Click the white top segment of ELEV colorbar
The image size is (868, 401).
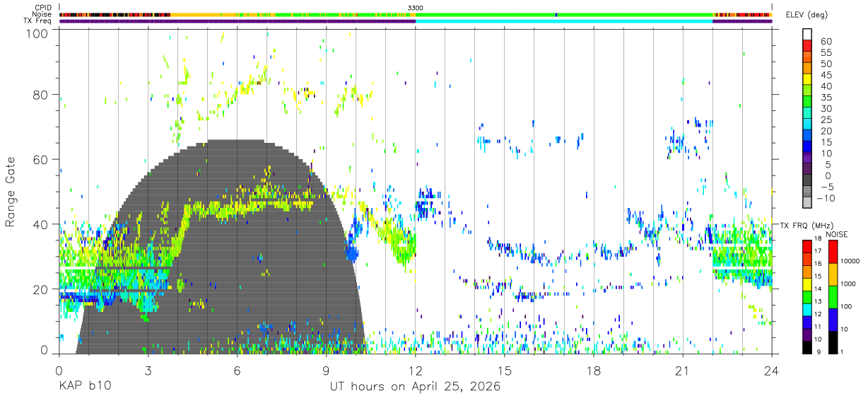807,34
